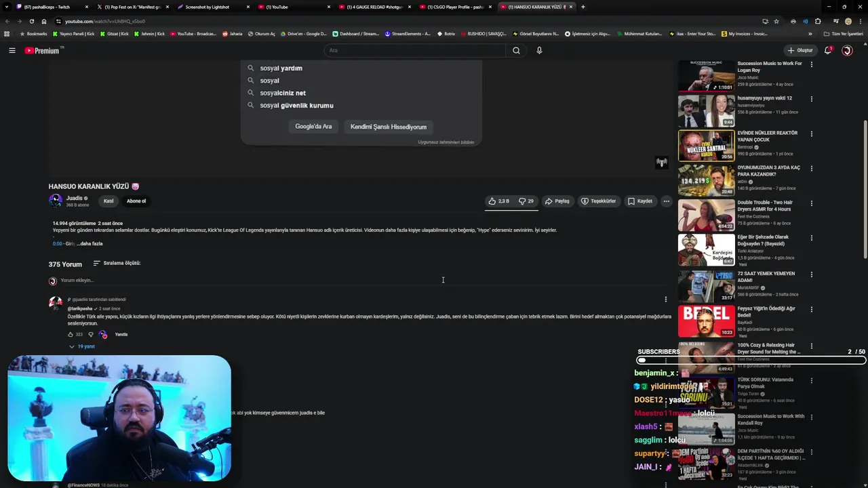
Task: Click the 375 Yorum comment count
Action: (65, 264)
